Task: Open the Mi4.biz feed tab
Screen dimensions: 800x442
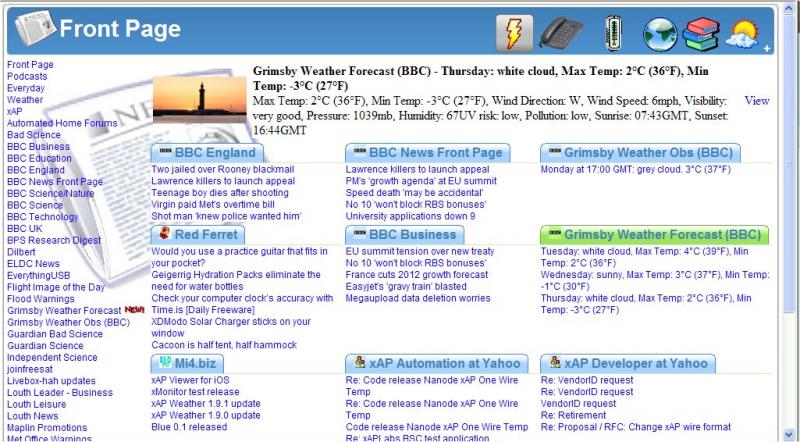Action: [187, 364]
